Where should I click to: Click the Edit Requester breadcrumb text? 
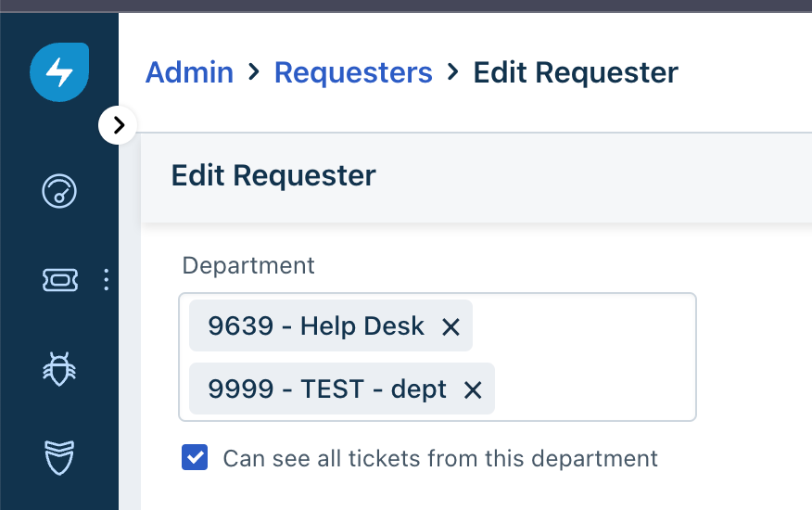tap(576, 72)
